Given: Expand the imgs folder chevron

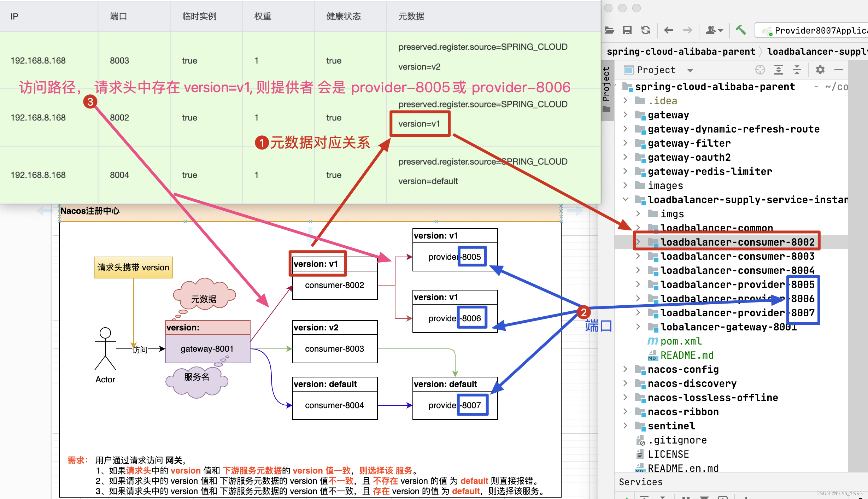Looking at the screenshot, I should [x=638, y=214].
